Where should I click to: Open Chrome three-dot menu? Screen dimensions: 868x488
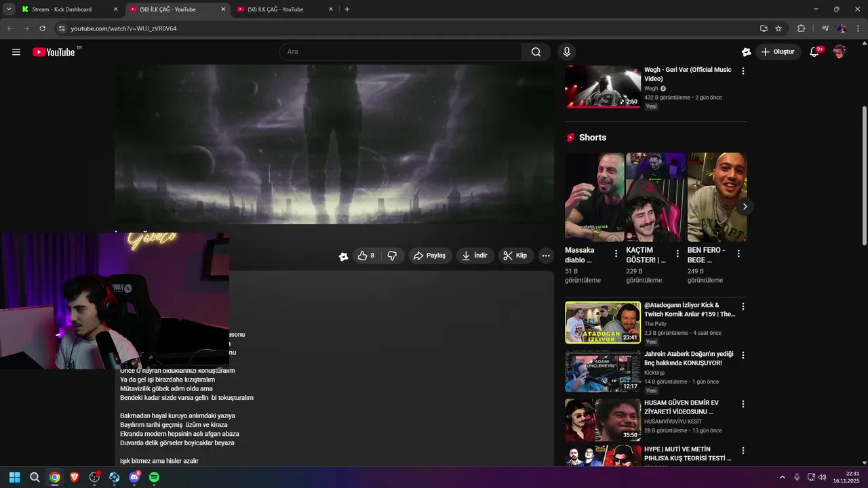[x=858, y=28]
